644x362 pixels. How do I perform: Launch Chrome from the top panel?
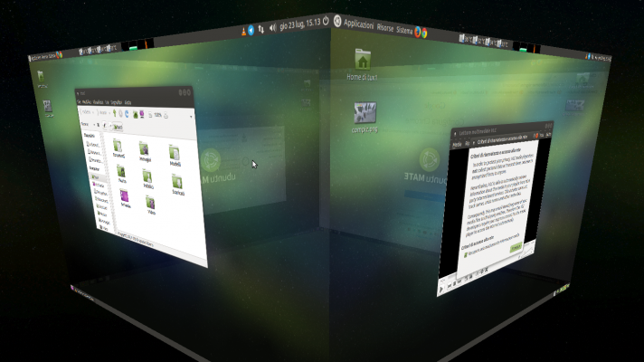(x=424, y=33)
